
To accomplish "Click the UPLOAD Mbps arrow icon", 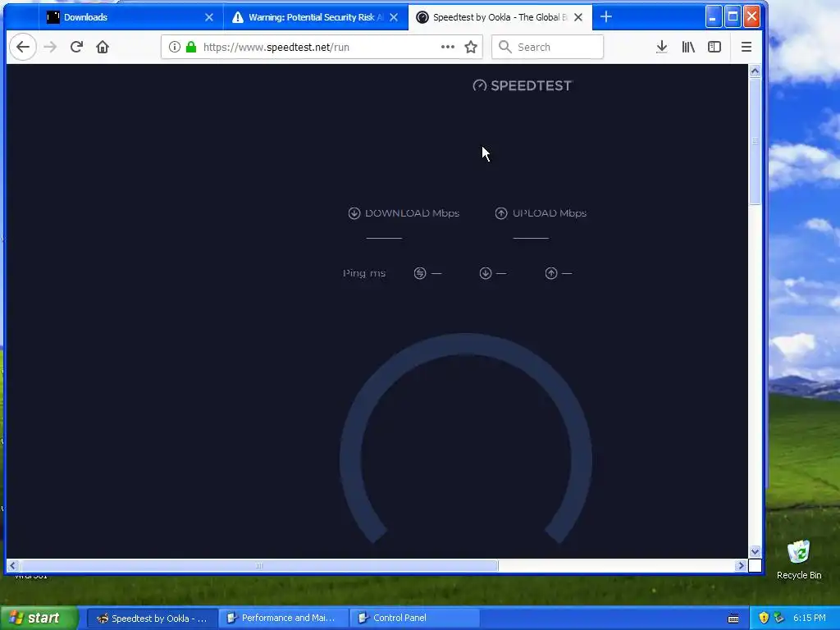I will coord(501,213).
